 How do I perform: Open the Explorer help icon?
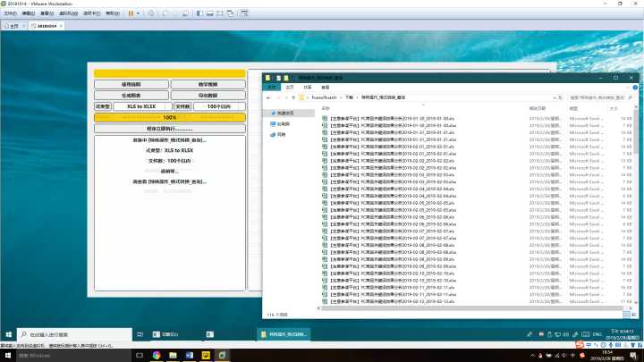pyautogui.click(x=635, y=88)
